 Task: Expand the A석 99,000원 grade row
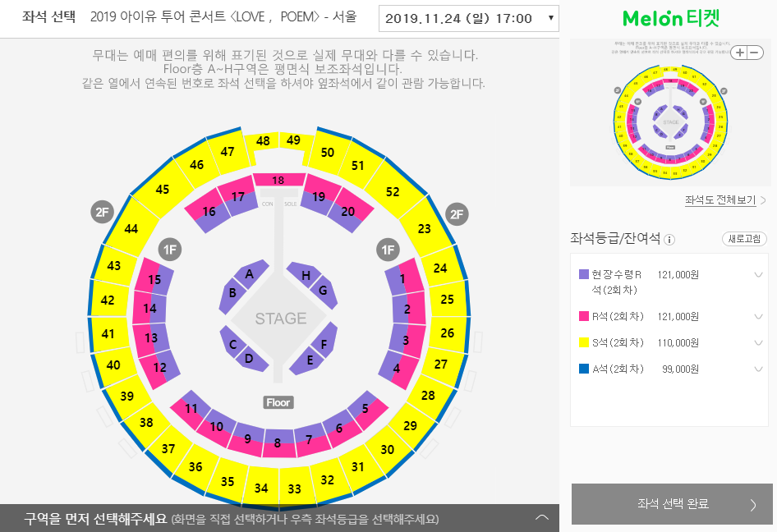(x=757, y=369)
